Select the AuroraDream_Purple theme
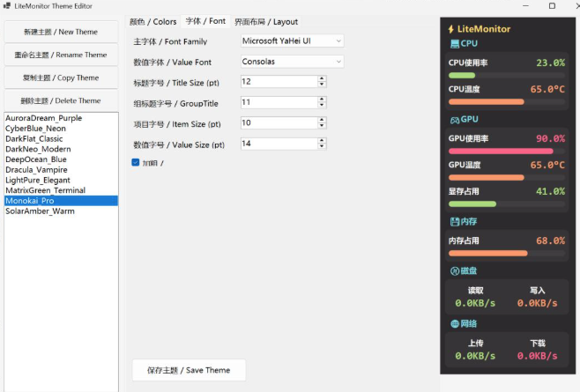The width and height of the screenshot is (580, 392). coord(62,118)
